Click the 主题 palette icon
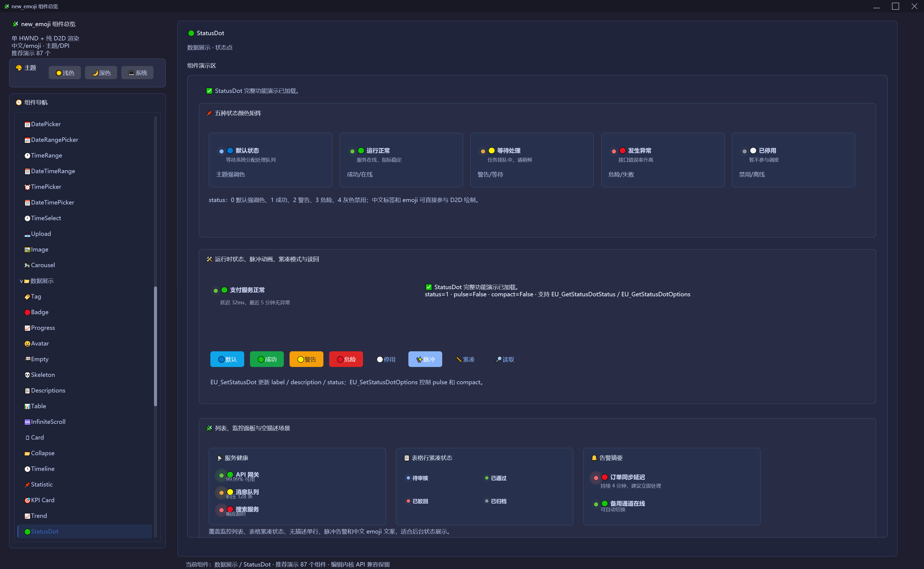The image size is (924, 569). pos(19,68)
